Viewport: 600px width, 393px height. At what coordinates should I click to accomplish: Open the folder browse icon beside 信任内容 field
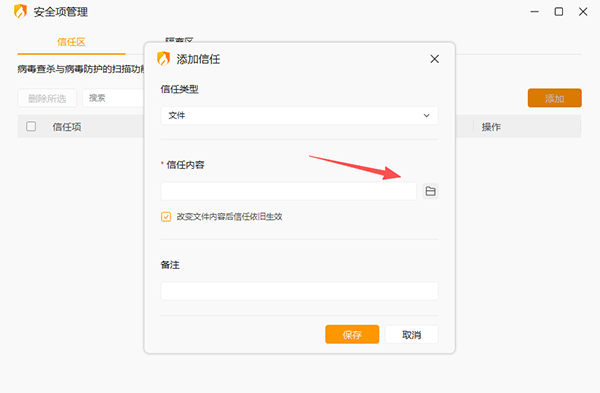coord(430,191)
